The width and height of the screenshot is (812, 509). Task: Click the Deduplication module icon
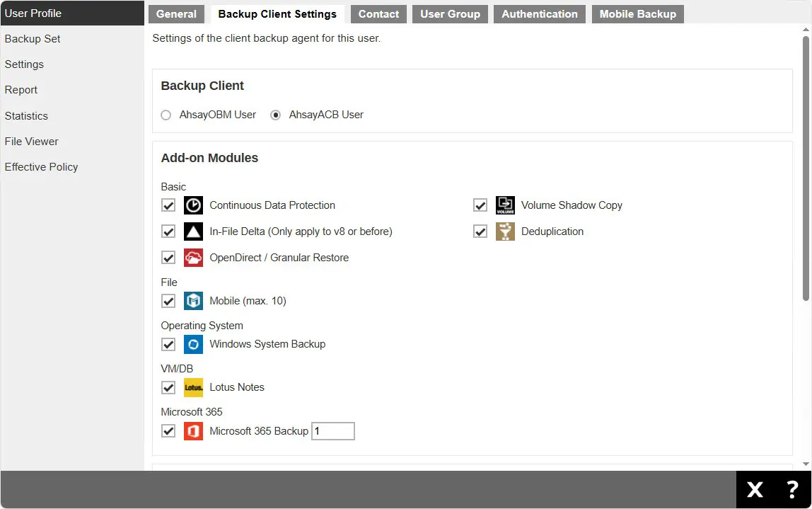click(505, 231)
